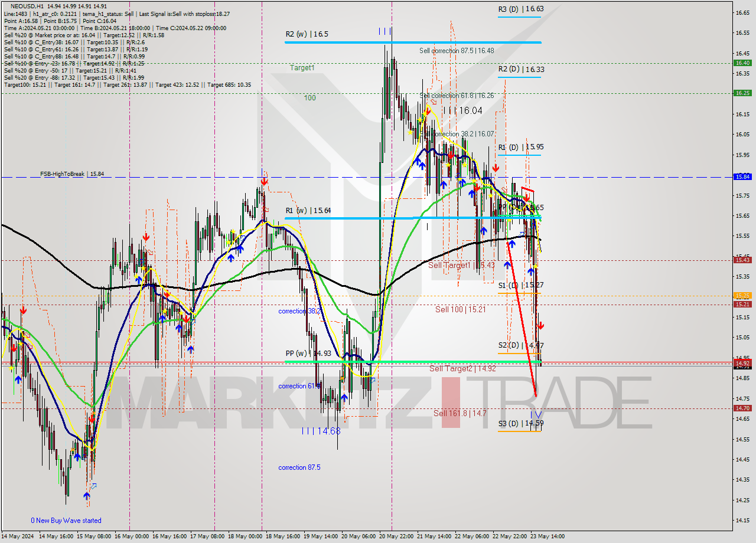Viewport: 756px width, 543px height.
Task: Select the Sell correction 61.8 | 16.26 label
Action: point(457,96)
